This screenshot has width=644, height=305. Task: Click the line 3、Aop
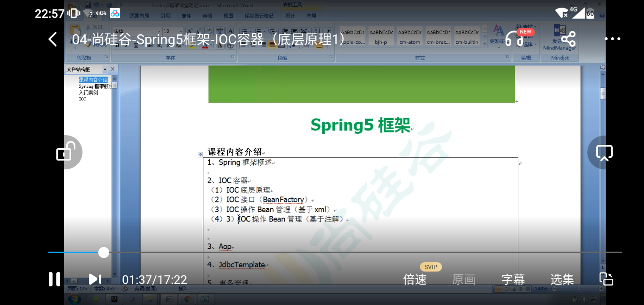tap(219, 247)
